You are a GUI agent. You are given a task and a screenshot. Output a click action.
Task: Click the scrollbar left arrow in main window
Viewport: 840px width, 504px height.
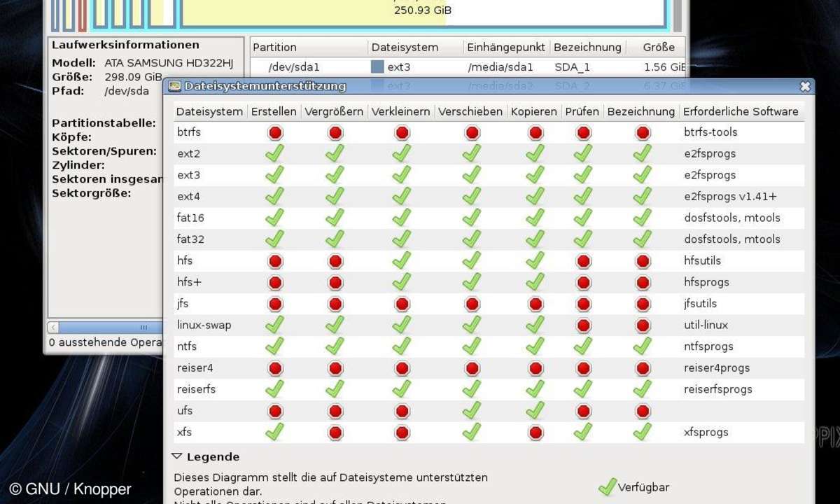click(54, 327)
